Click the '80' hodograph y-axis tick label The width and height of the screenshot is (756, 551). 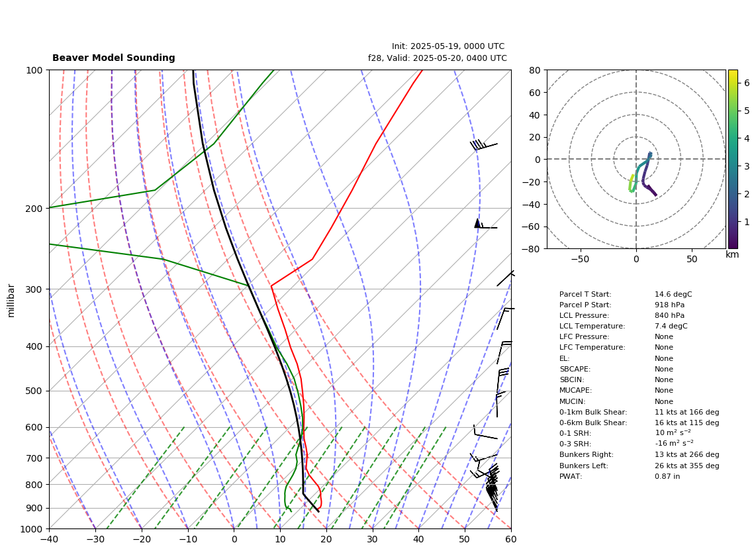click(x=535, y=70)
